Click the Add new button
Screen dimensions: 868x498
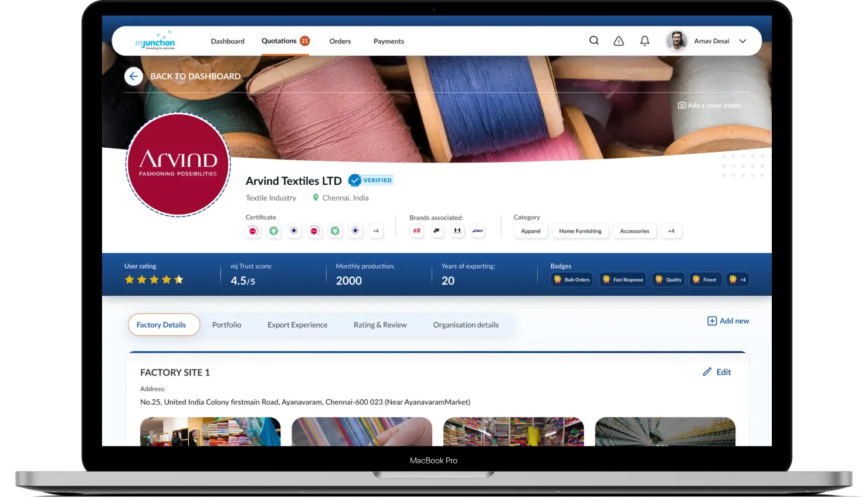coord(728,321)
